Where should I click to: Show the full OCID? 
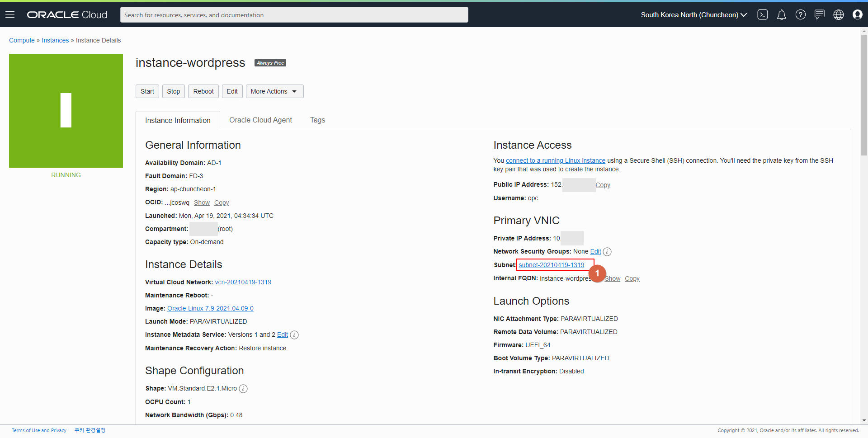point(202,203)
